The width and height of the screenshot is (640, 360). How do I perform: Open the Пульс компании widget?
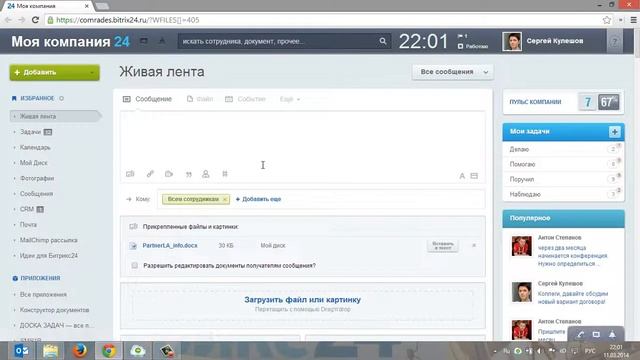[563, 102]
